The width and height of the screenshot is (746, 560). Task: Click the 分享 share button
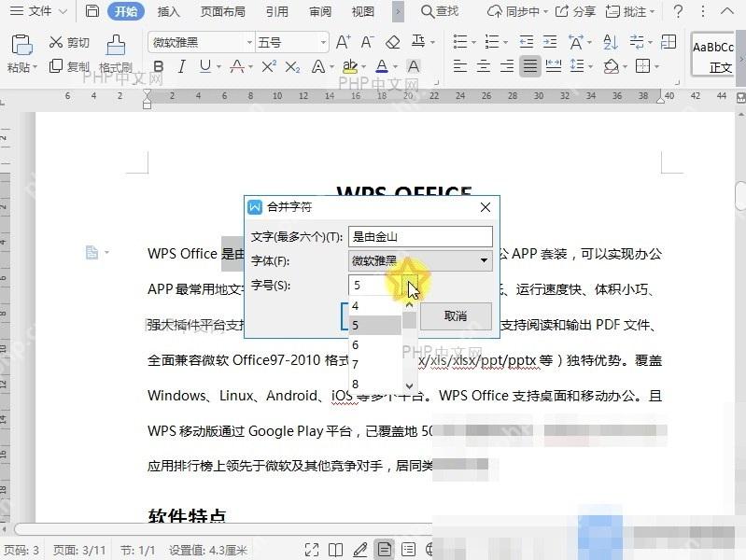tap(576, 11)
